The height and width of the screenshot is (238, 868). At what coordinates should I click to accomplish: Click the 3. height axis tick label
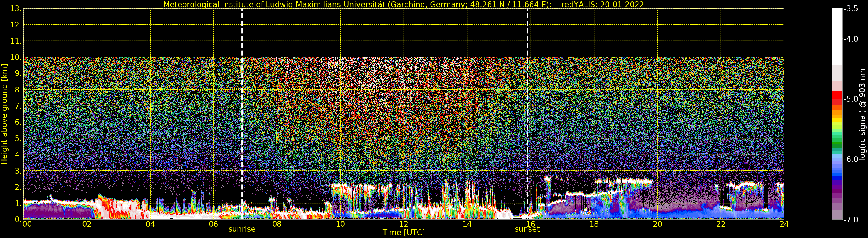[x=18, y=171]
